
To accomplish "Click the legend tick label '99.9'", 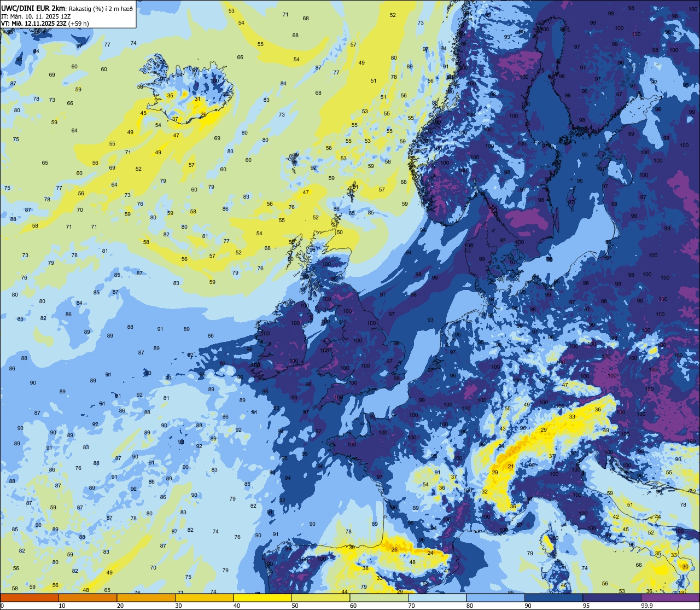I will (647, 605).
